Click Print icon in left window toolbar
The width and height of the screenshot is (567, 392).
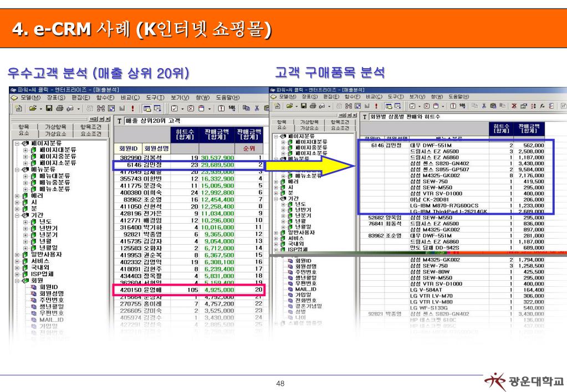click(x=60, y=108)
